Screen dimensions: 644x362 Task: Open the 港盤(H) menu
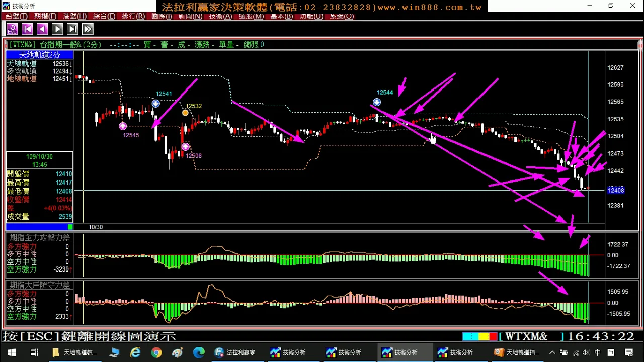[x=74, y=16]
